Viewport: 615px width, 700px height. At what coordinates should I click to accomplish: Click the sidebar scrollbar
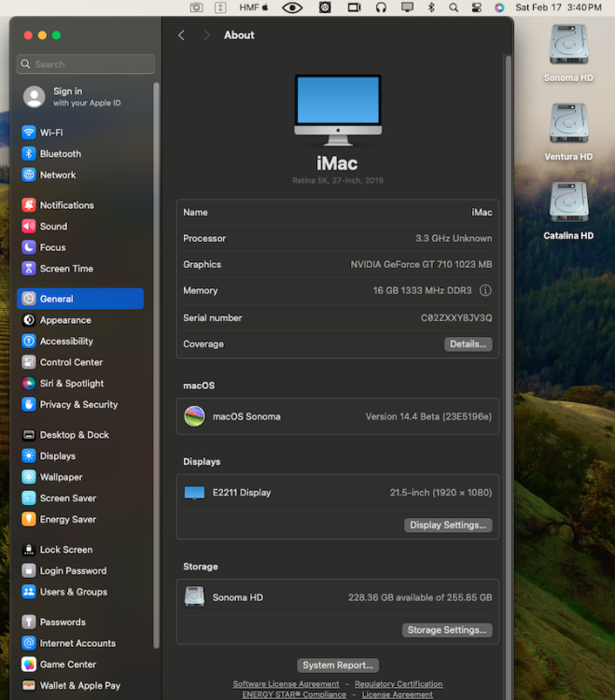click(156, 365)
